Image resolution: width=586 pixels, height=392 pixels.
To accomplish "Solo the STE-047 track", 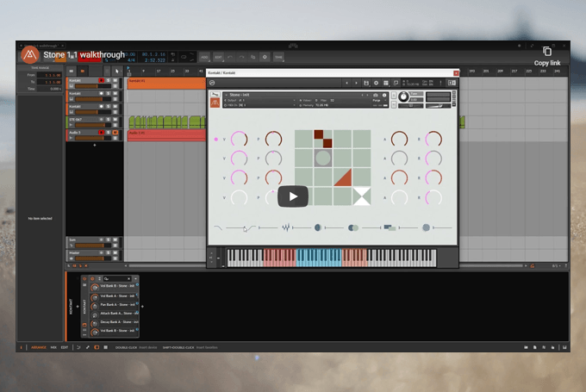I will 108,120.
